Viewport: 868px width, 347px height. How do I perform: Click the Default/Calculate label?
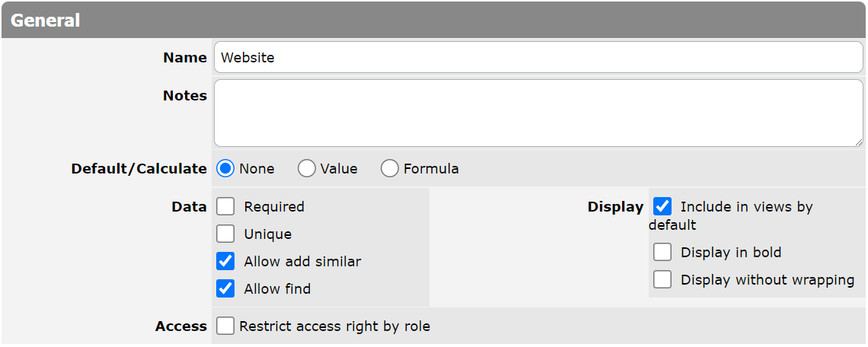pos(139,169)
